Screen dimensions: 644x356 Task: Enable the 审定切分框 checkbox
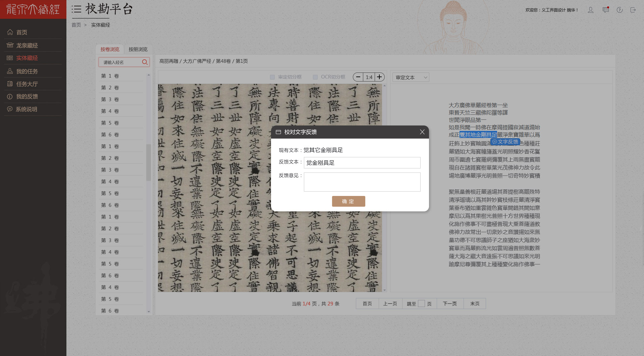click(x=272, y=77)
